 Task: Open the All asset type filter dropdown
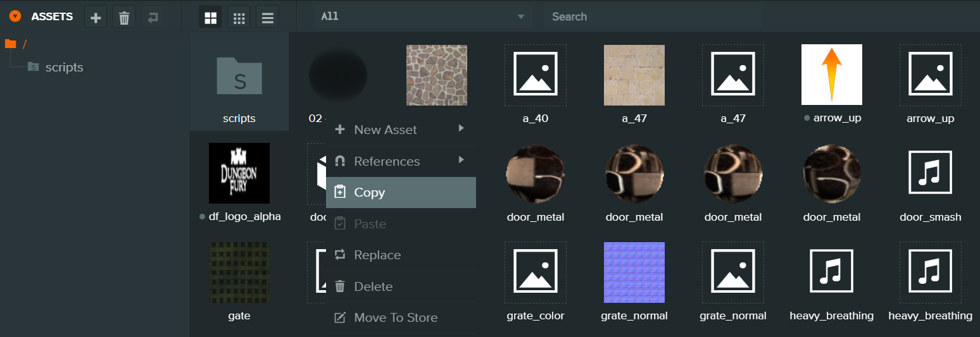click(423, 16)
